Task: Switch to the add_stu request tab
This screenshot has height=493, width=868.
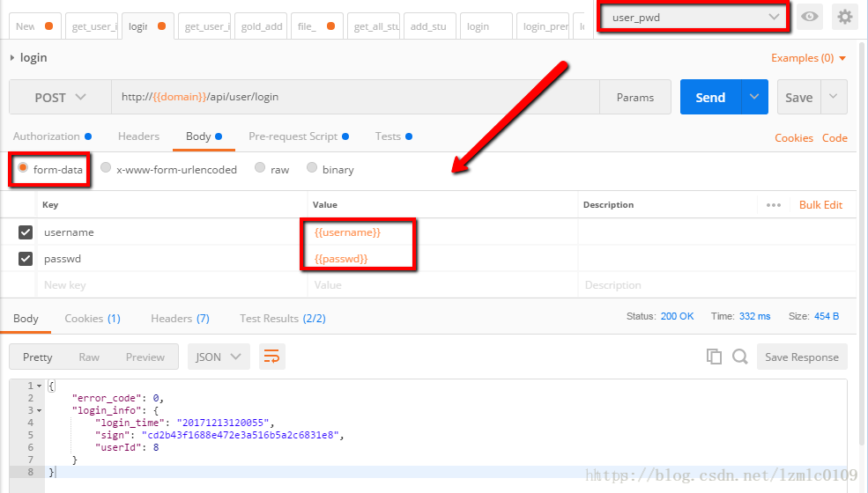Action: click(x=428, y=26)
